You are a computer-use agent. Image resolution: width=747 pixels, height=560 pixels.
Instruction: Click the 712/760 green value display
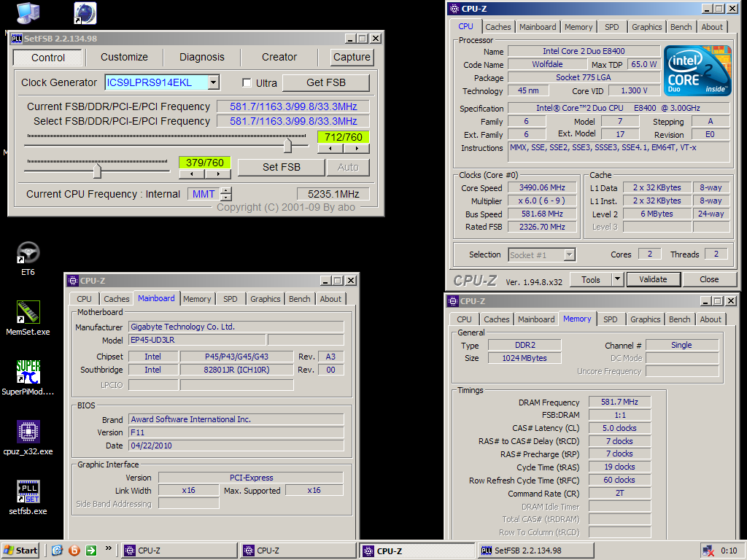pos(343,137)
